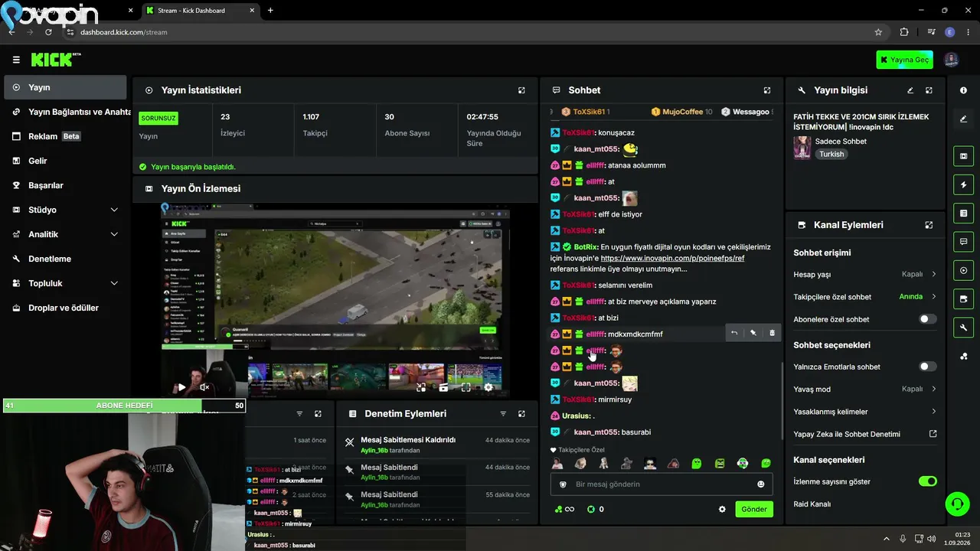Click the lightning bolt icon in right rail
Screen dimensions: 980x551
pos(963,184)
